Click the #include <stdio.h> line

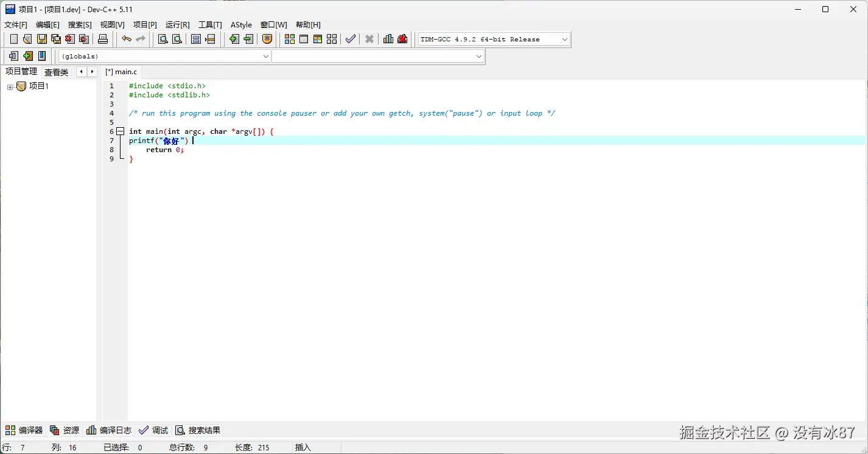click(x=167, y=86)
